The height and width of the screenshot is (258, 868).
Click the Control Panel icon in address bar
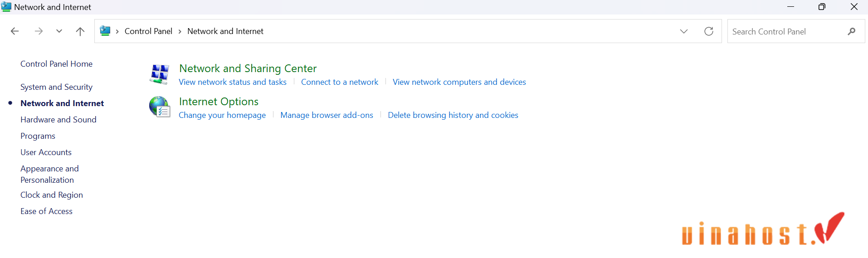[105, 31]
